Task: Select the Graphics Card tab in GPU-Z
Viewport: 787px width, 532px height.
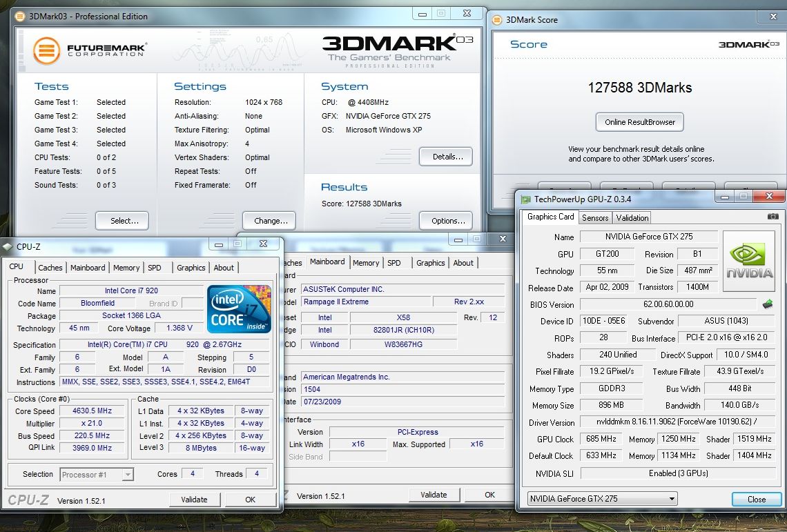Action: [551, 217]
